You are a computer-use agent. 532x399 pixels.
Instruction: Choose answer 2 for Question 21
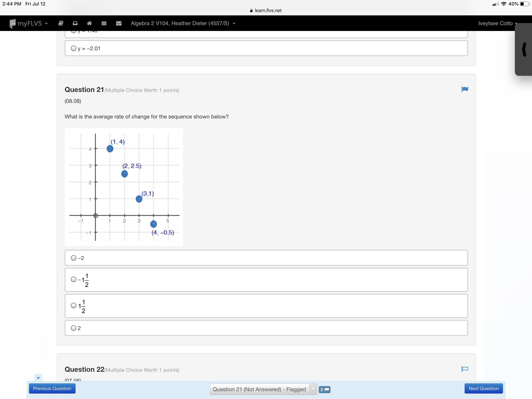click(74, 328)
